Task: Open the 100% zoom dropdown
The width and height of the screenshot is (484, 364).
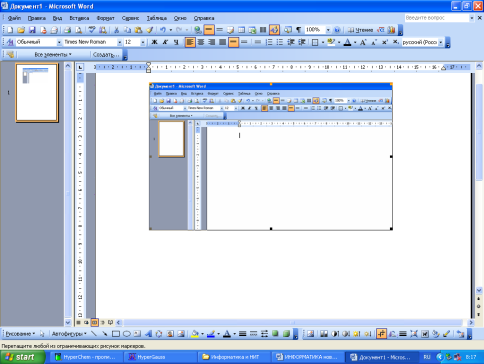Action: tap(328, 30)
